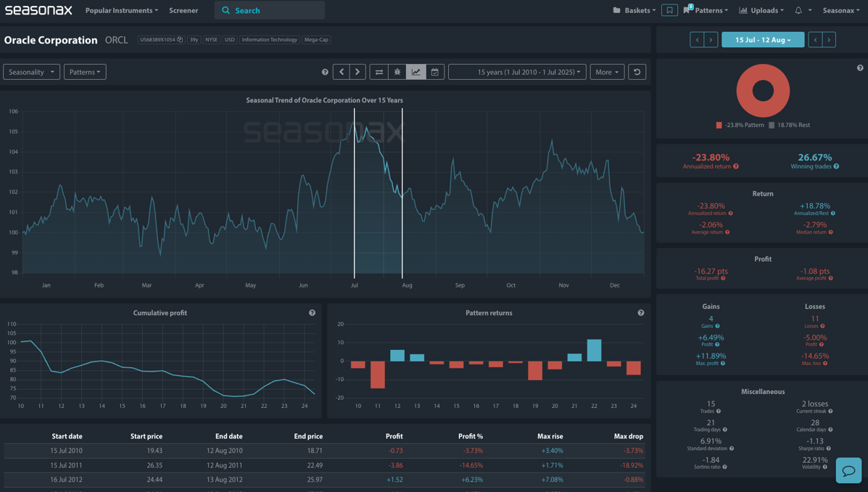Open the Popular Instruments dropdown
The image size is (868, 492).
point(121,11)
